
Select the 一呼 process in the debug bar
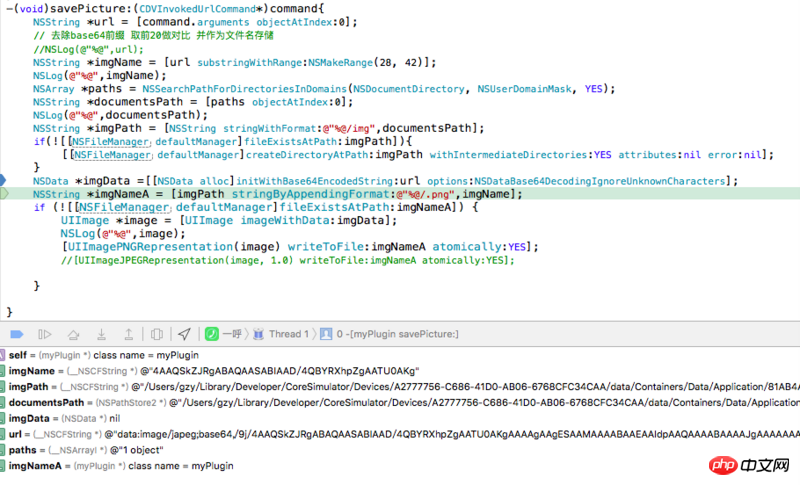223,334
